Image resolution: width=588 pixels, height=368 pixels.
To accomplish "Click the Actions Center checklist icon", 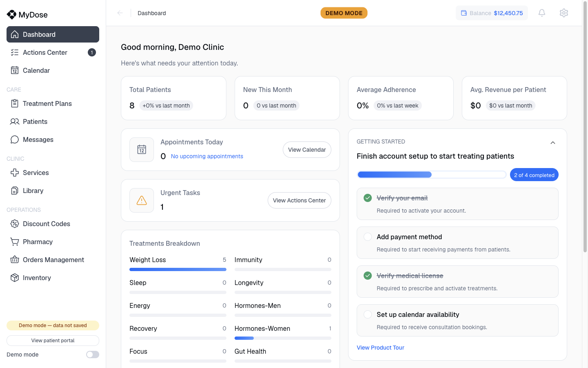I will [x=15, y=52].
